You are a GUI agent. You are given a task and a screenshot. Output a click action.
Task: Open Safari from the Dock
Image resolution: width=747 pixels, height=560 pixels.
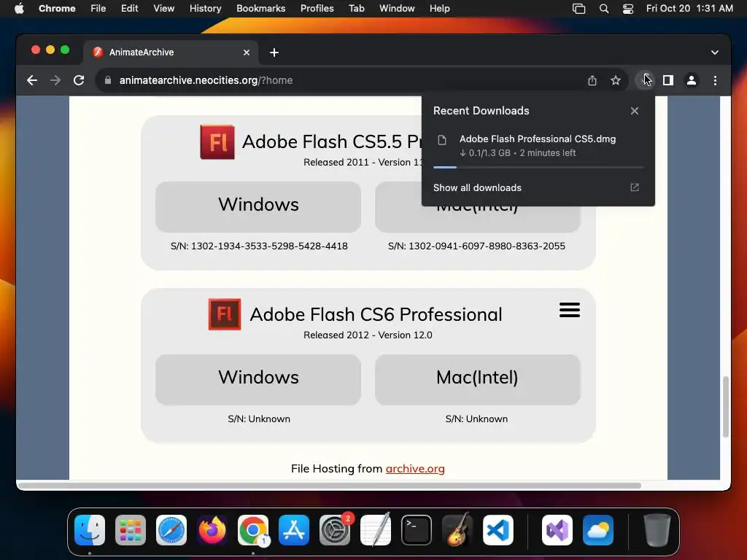coord(171,530)
